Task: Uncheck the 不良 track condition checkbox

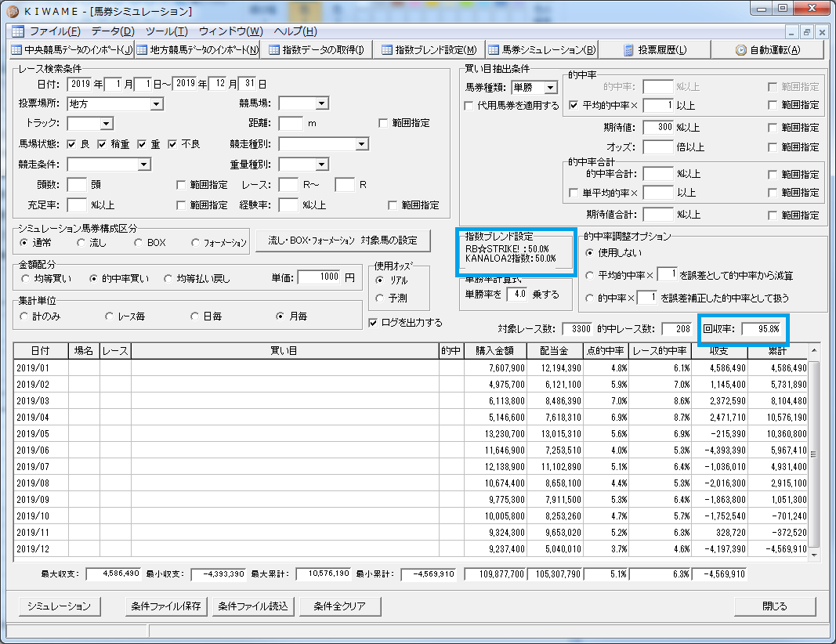Action: 172,144
